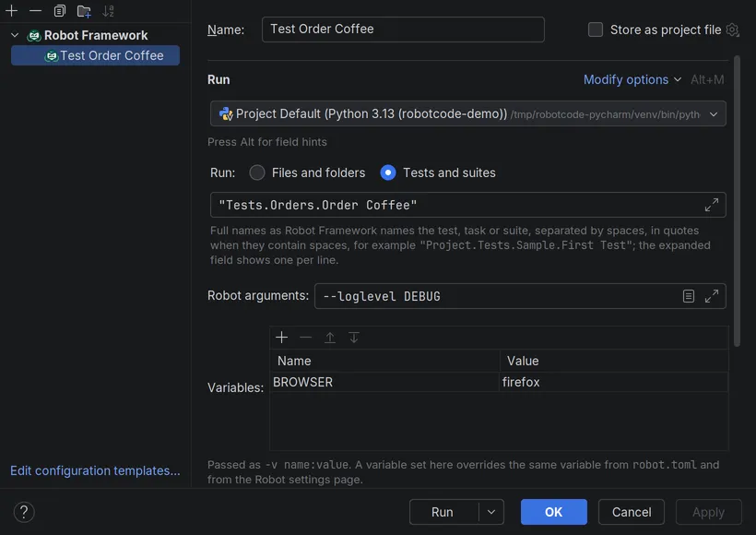Expand the tests and suites field
The image size is (756, 535).
712,205
